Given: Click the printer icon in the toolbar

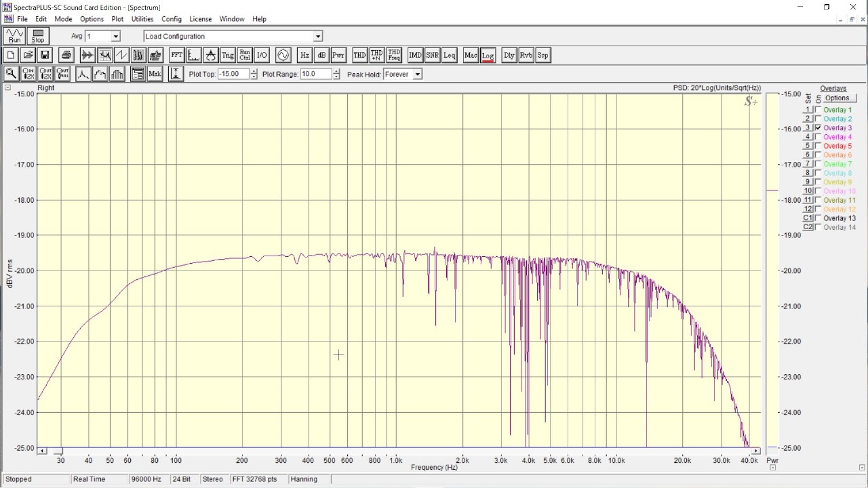Looking at the screenshot, I should tap(66, 56).
